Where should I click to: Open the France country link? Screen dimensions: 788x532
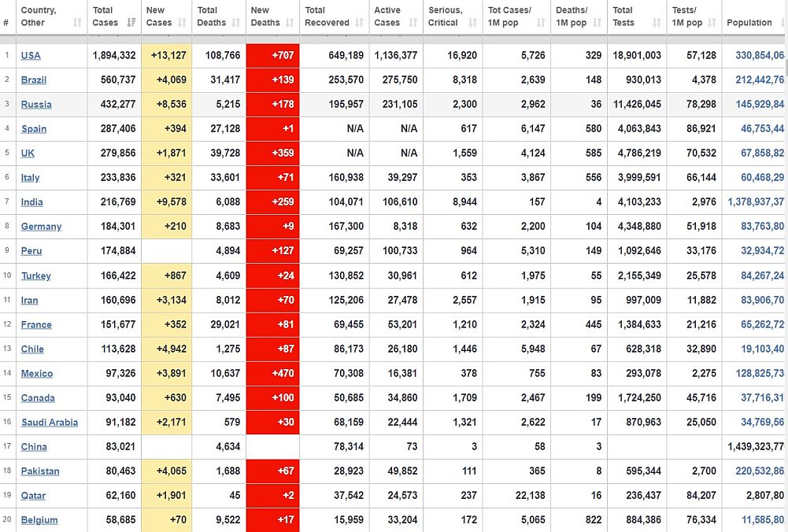36,325
